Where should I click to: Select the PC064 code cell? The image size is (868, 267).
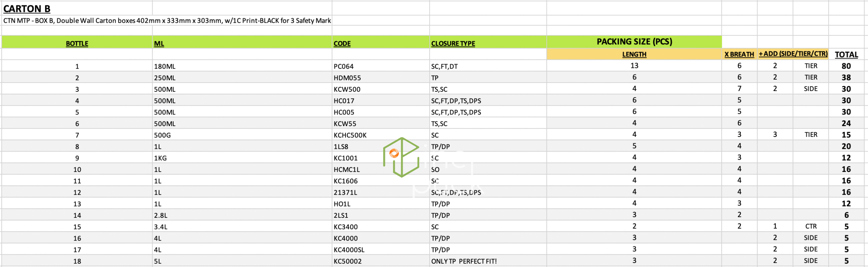click(x=343, y=66)
